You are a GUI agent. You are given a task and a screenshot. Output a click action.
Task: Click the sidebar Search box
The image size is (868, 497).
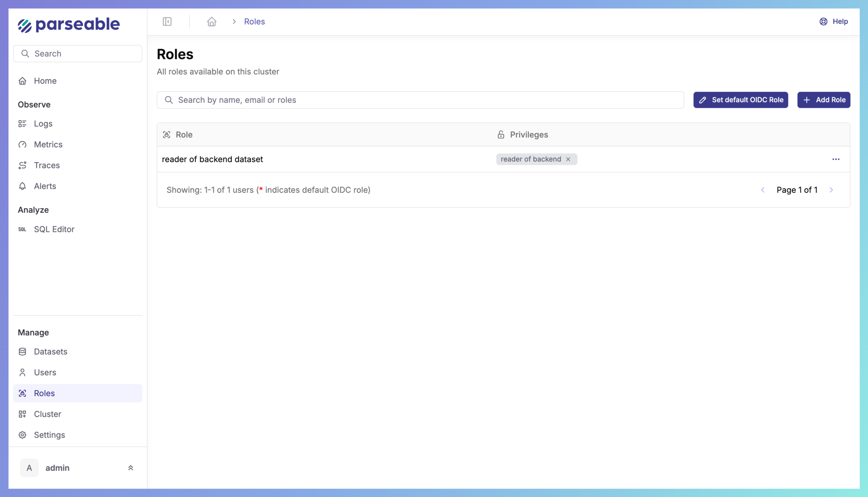click(x=78, y=54)
